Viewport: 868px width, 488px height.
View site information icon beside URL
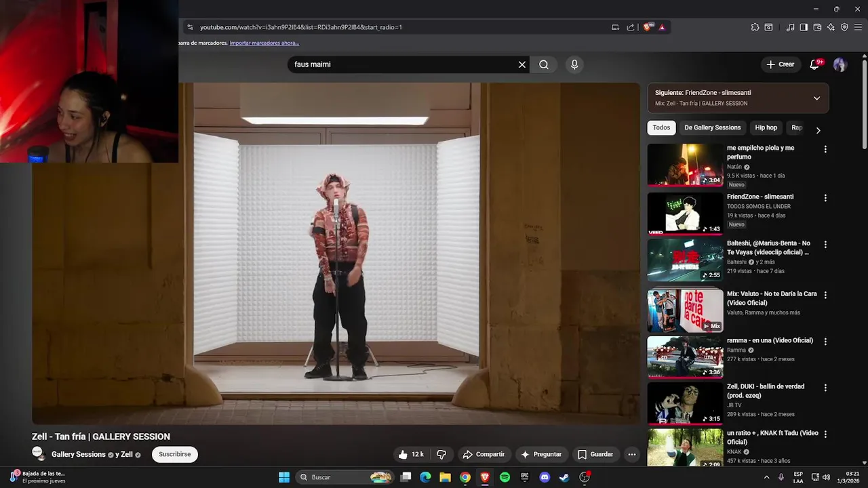tap(190, 27)
